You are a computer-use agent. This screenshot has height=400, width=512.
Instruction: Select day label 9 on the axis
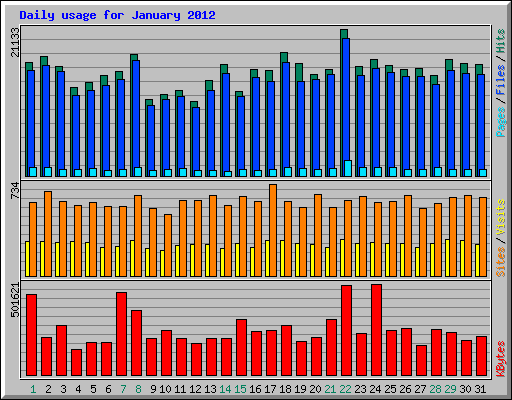tap(153, 389)
